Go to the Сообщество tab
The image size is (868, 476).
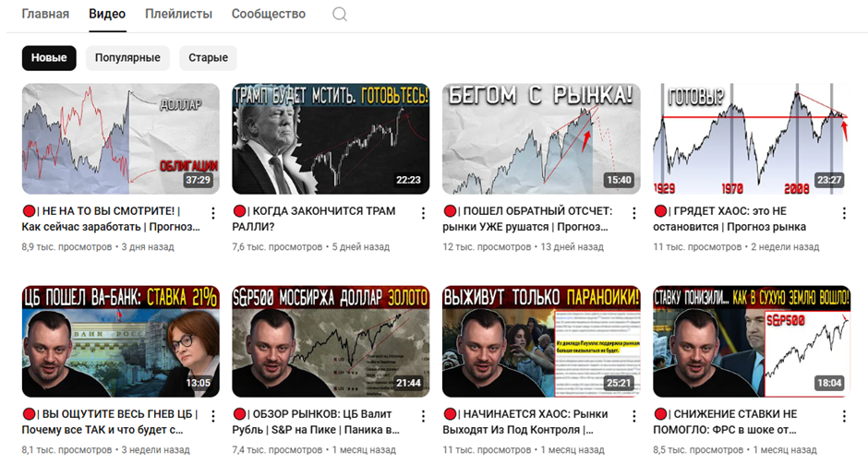tap(269, 14)
